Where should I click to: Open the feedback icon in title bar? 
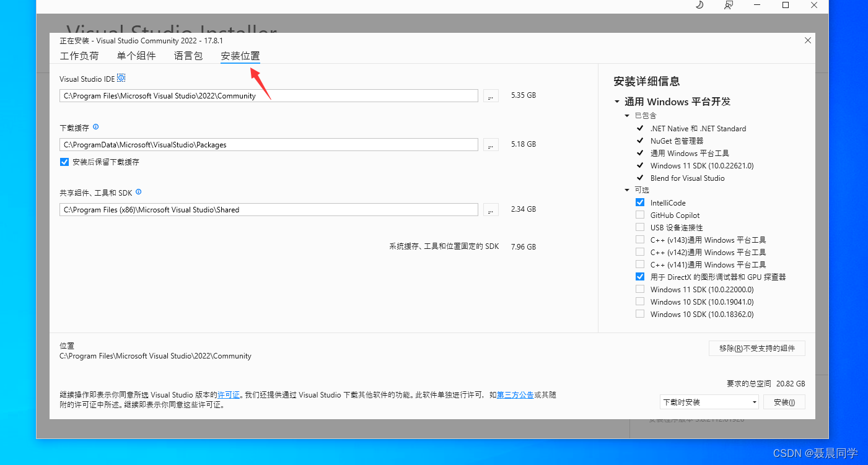pyautogui.click(x=729, y=6)
